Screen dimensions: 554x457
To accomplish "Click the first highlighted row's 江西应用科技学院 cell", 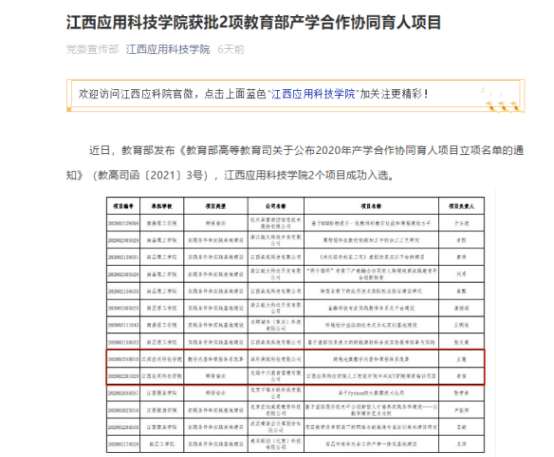I will pos(162,359).
